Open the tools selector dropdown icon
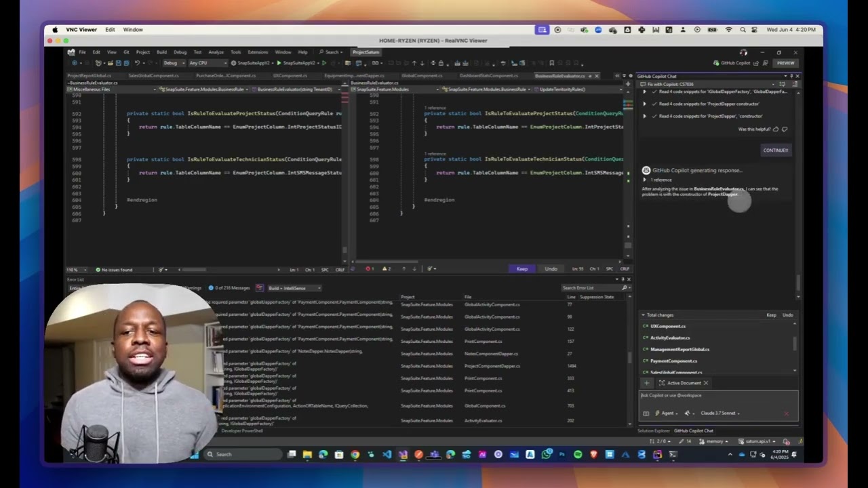This screenshot has width=868, height=488. click(689, 413)
